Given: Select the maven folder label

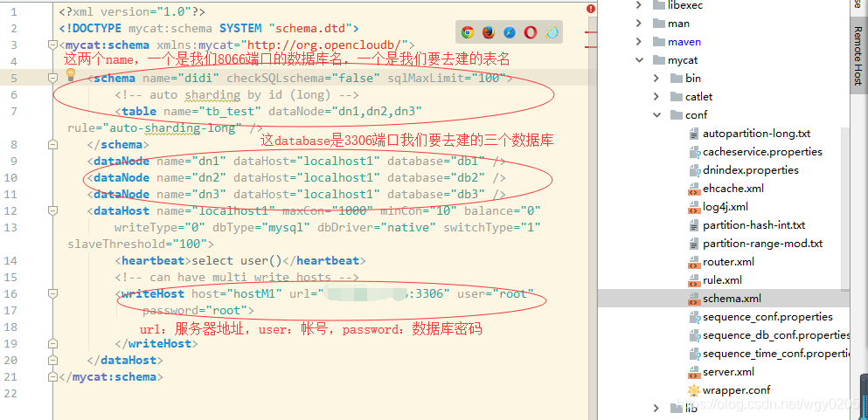Looking at the screenshot, I should point(684,41).
